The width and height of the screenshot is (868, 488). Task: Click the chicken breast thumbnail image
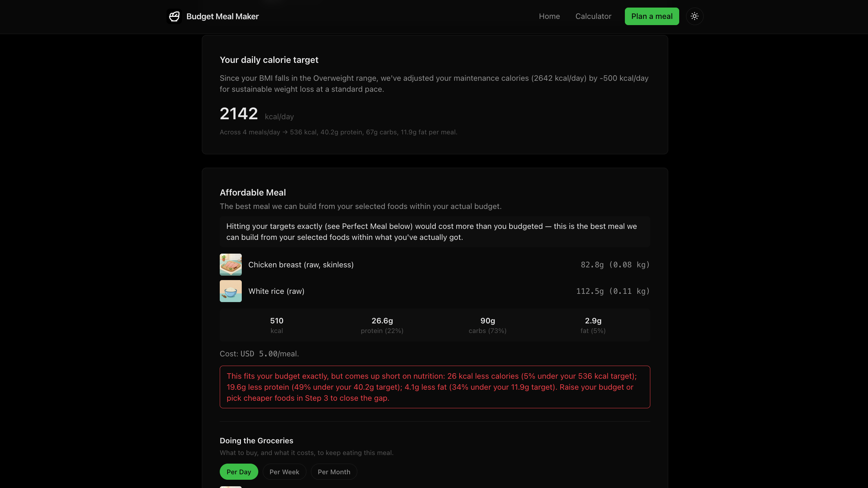230,264
